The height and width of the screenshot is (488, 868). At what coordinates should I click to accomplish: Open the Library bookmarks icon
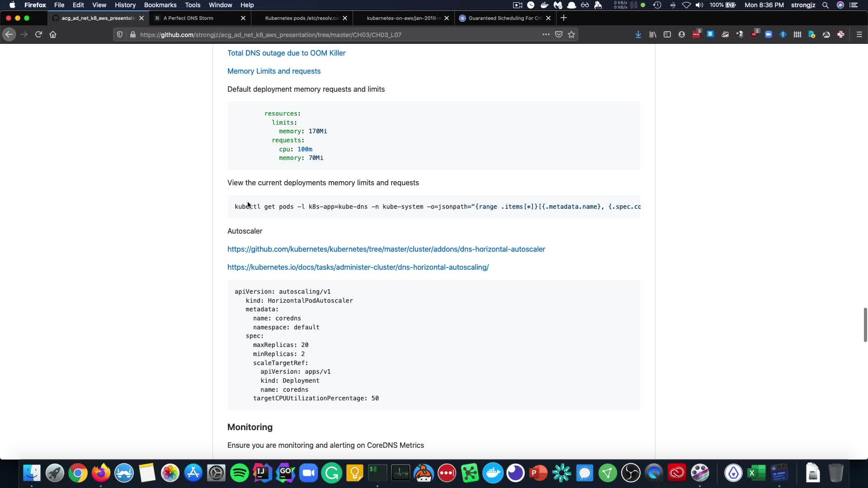(x=652, y=34)
